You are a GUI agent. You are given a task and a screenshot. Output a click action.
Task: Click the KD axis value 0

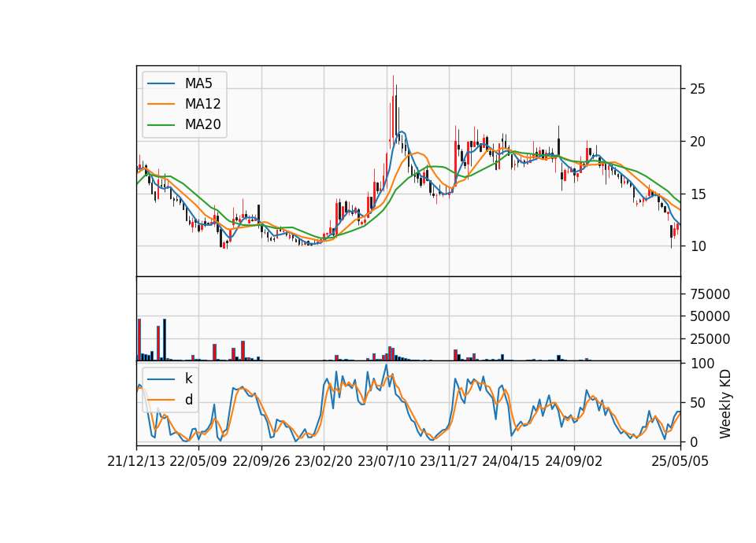[x=695, y=441]
